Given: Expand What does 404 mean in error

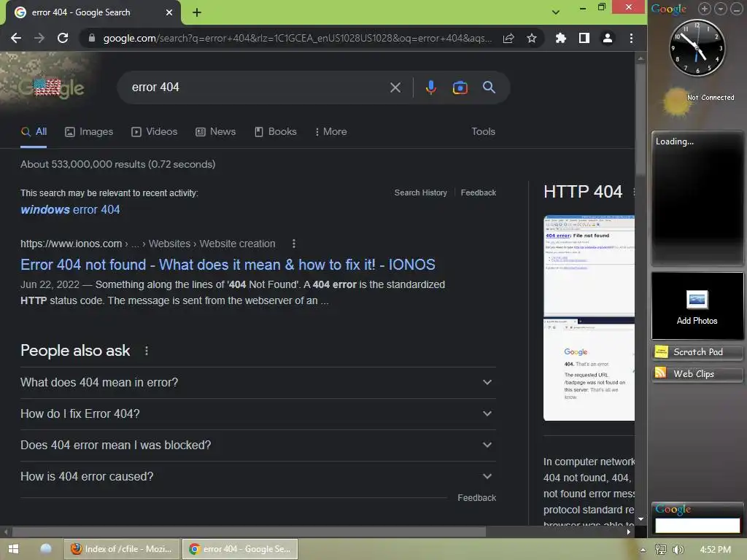Looking at the screenshot, I should 258,382.
